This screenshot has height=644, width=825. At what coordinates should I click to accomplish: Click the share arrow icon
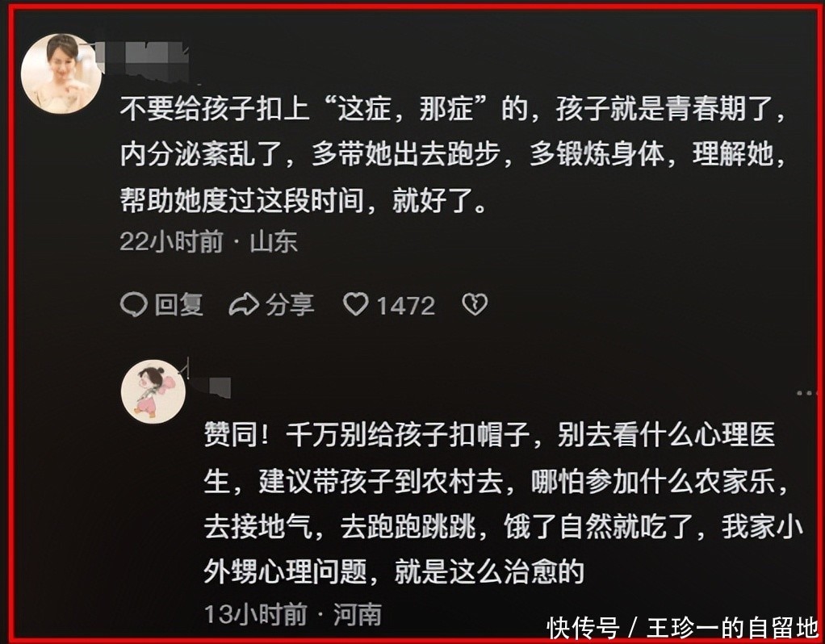tap(244, 304)
